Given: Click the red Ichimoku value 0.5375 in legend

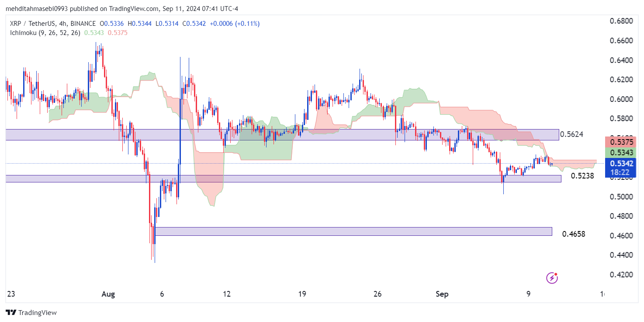Looking at the screenshot, I should [x=118, y=32].
